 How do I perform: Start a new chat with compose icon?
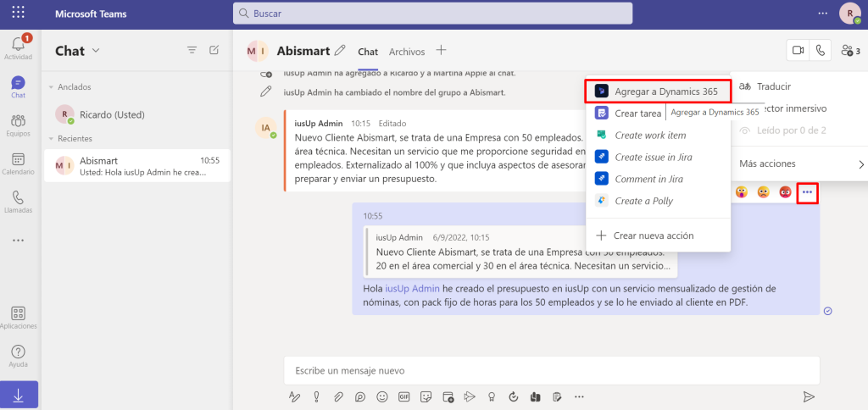[214, 50]
